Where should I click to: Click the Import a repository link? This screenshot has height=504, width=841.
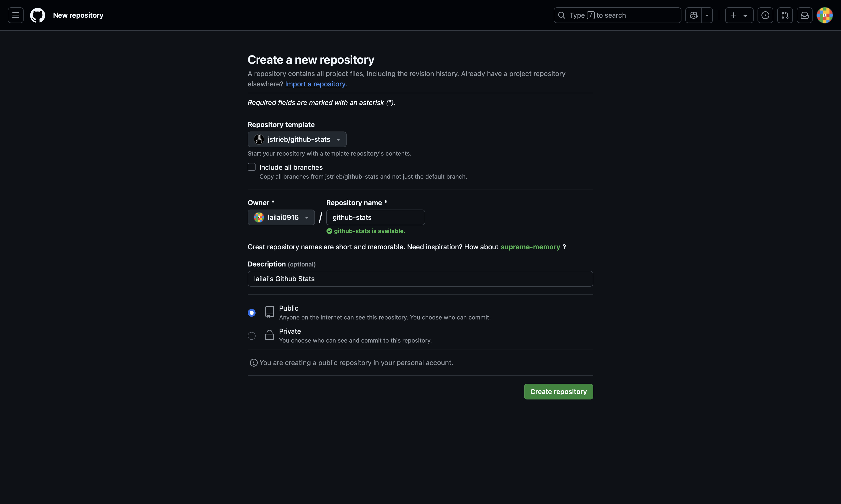point(316,84)
